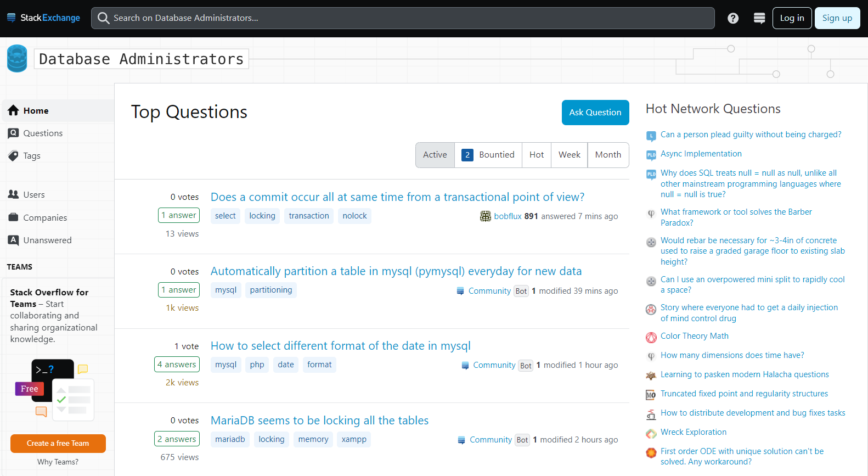Focus the Search on Database Administrators field

click(403, 18)
